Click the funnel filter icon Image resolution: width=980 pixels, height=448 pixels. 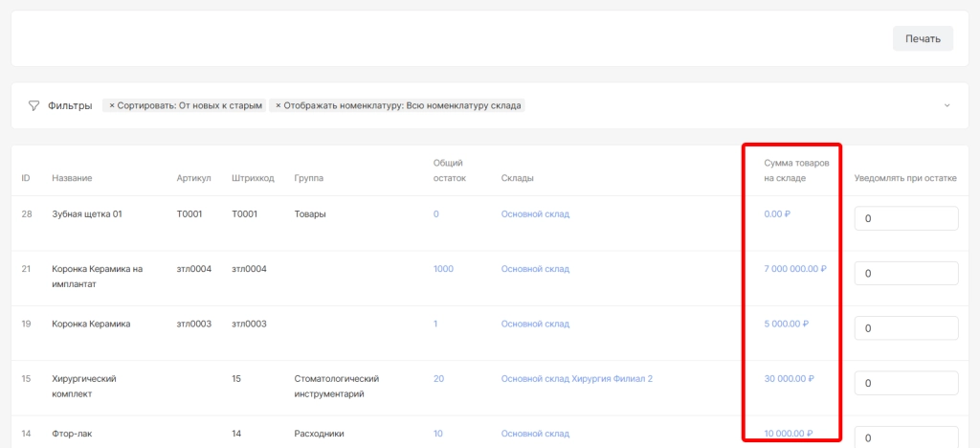click(x=33, y=105)
